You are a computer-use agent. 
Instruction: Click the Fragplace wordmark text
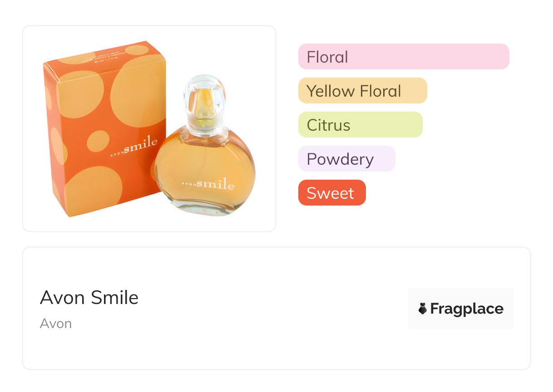(467, 309)
